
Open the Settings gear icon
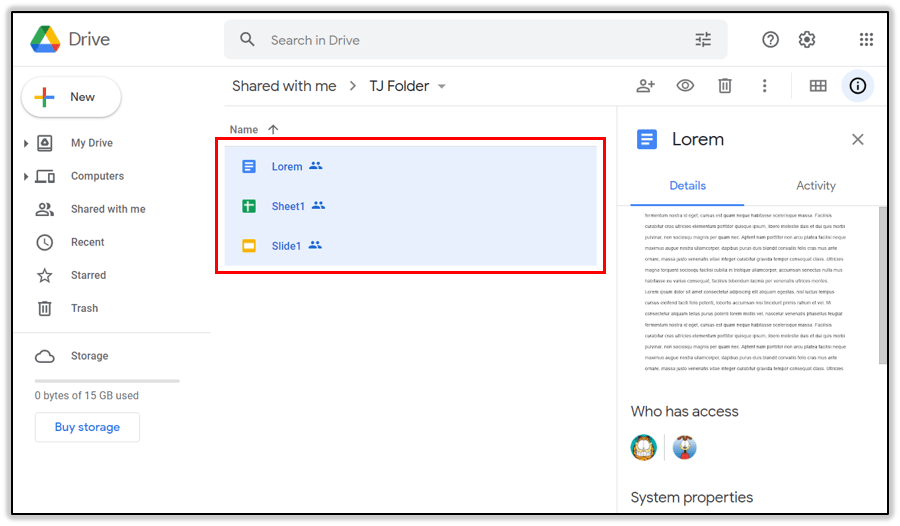point(807,40)
